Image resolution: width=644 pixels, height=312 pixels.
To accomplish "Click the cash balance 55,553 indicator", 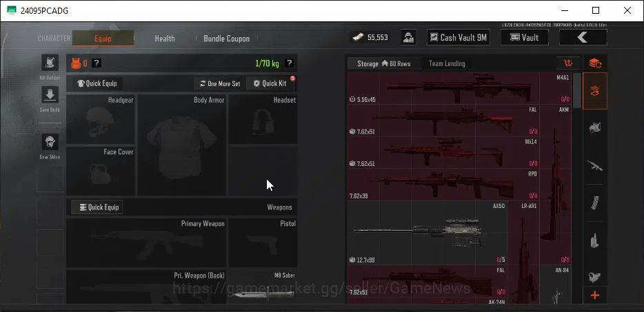I will click(371, 38).
